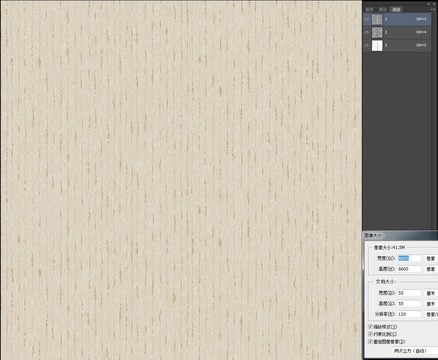Click the pixel height field showing 6600
The image size is (438, 360).
pos(409,269)
